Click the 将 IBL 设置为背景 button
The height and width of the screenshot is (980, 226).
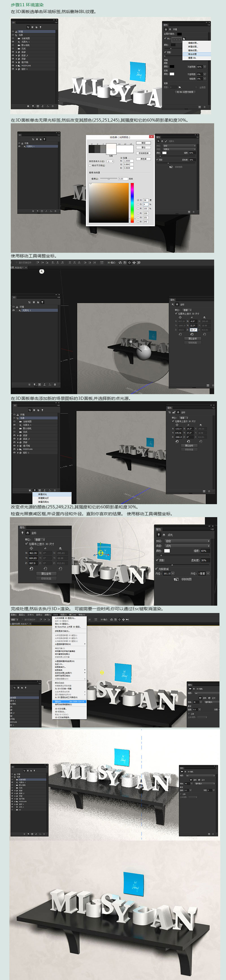pos(185,92)
